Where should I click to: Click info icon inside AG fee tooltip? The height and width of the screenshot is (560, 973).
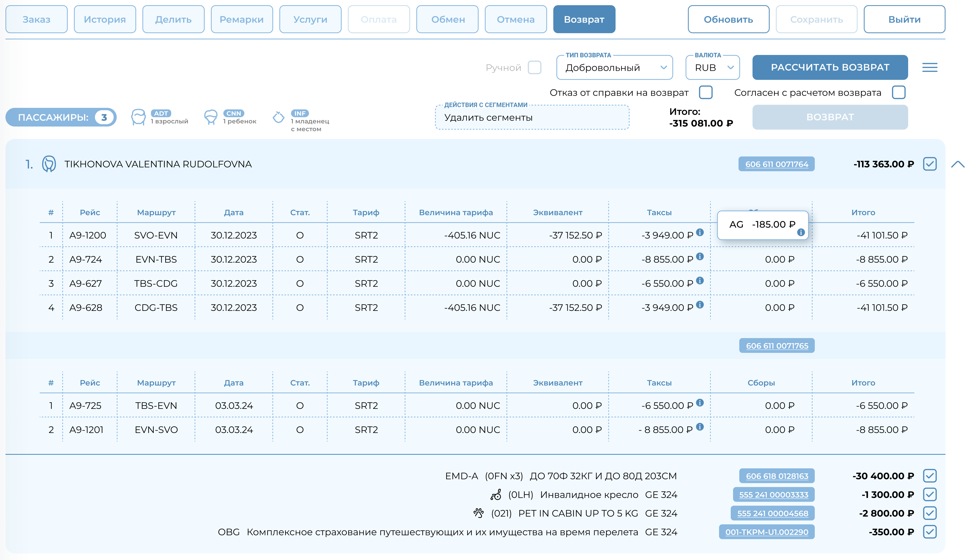tap(801, 232)
